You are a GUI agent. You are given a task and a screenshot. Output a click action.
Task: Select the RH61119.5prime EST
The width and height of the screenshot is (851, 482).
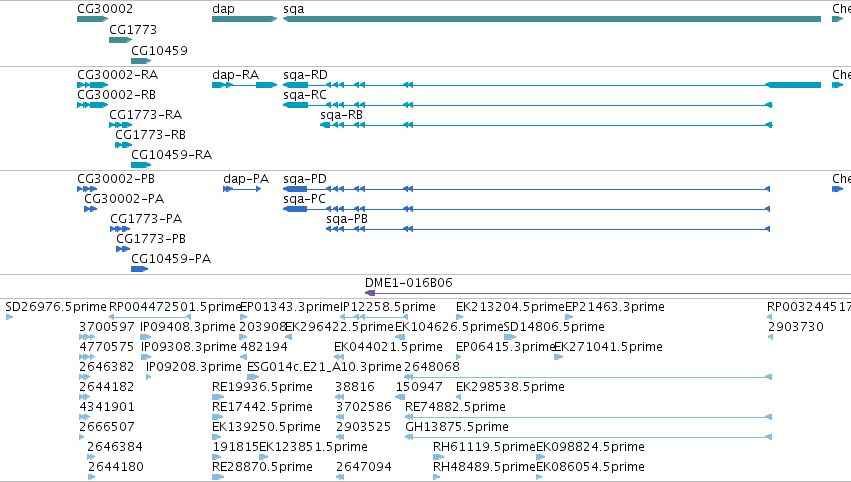(x=437, y=458)
